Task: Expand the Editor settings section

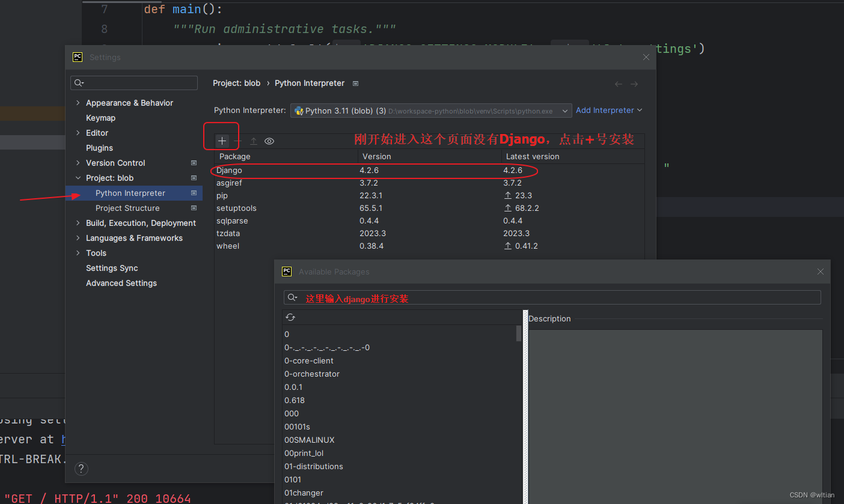Action: click(78, 133)
